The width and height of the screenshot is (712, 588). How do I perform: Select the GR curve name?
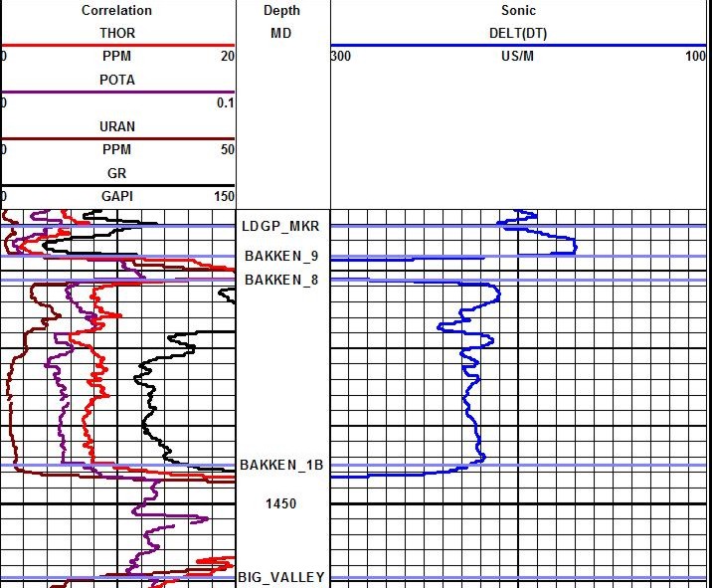point(117,173)
